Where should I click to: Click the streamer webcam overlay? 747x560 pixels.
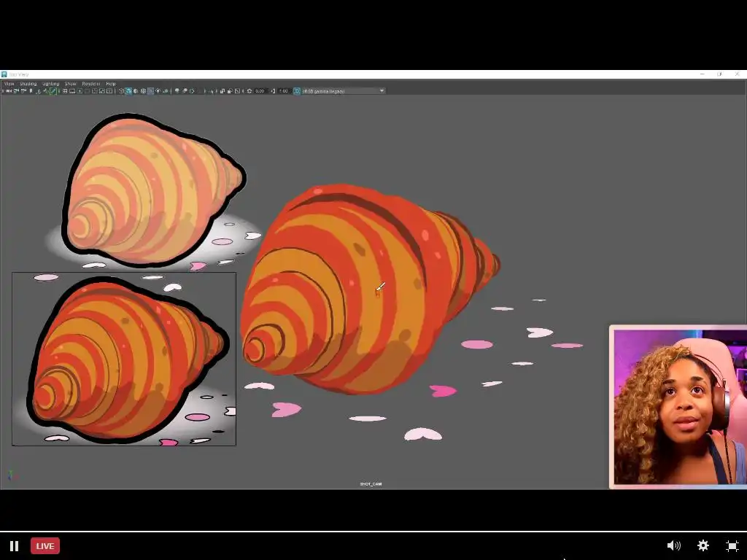(x=678, y=407)
